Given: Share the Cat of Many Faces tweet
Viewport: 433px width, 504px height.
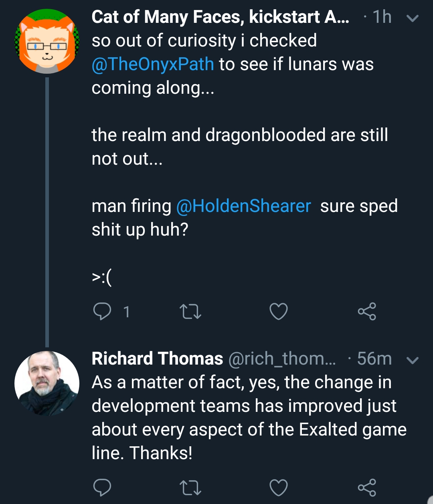Looking at the screenshot, I should [x=367, y=311].
